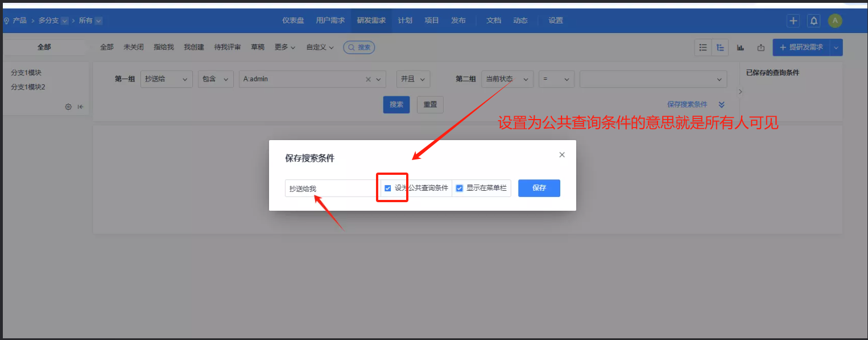Click 保存搜索条件 link
The image size is (868, 340).
pyautogui.click(x=687, y=104)
